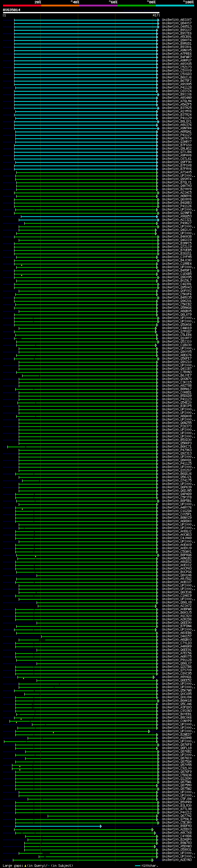Screen dimensions: 197x868
Task: Select the UniRef100_P47963 hit name
Action: tap(177, 450)
